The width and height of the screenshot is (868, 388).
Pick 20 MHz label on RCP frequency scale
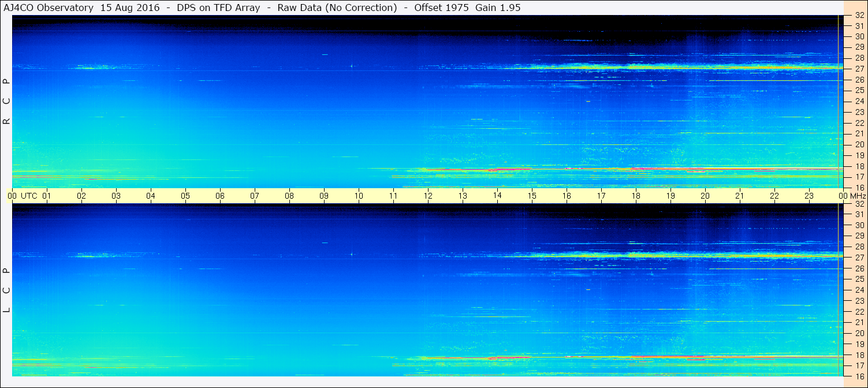pyautogui.click(x=859, y=144)
